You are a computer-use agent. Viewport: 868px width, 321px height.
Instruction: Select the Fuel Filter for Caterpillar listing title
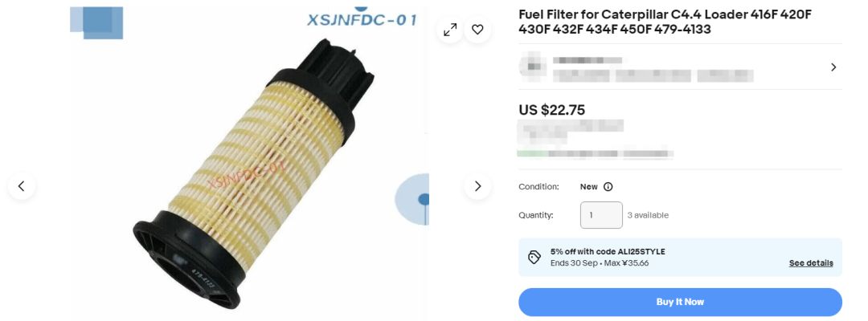(665, 22)
